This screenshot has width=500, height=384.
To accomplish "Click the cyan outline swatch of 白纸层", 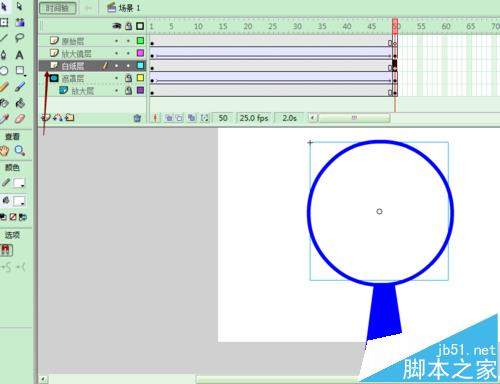I will point(140,66).
